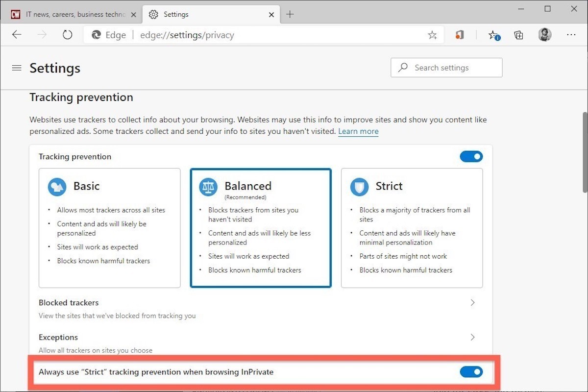
Task: Click 'Allows most trackers across all sites' text
Action: pos(111,210)
